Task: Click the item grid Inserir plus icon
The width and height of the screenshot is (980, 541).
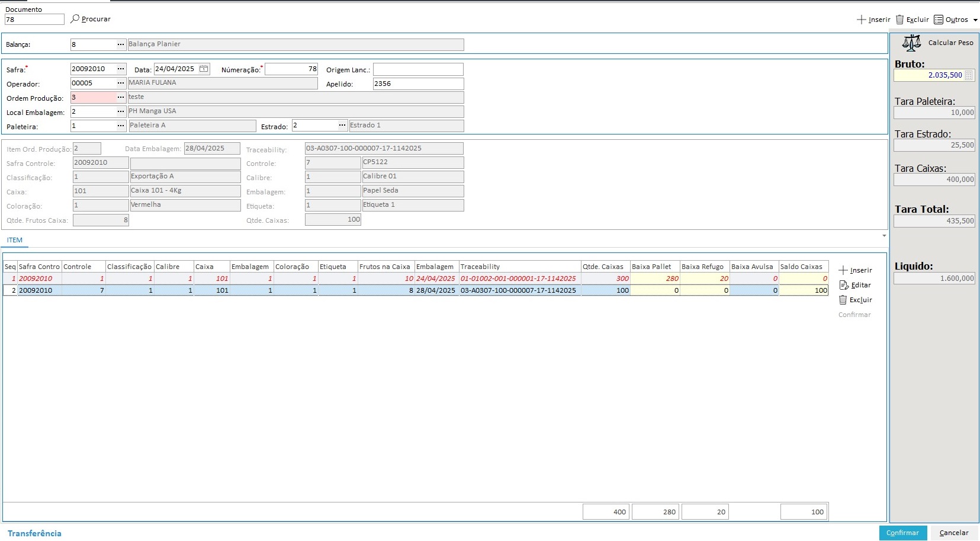Action: click(843, 270)
